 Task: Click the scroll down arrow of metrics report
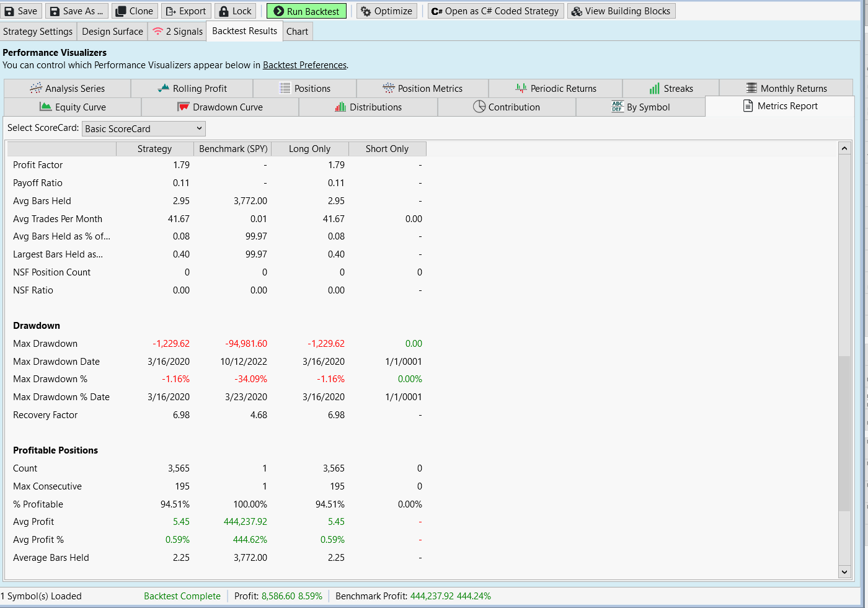tap(844, 571)
